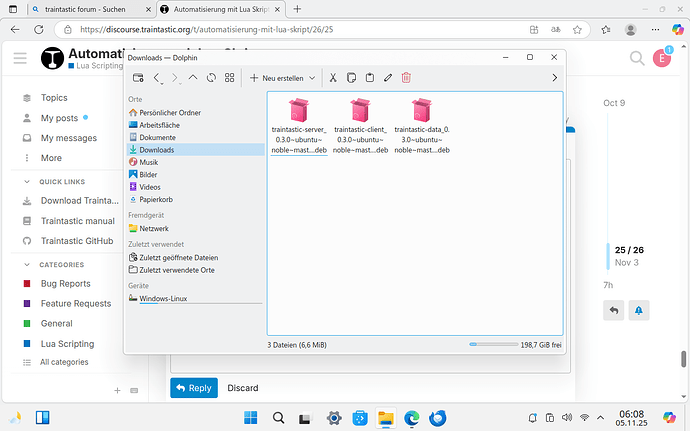Switch view mode with the grid icon
This screenshot has height=431, width=690.
pyautogui.click(x=229, y=77)
